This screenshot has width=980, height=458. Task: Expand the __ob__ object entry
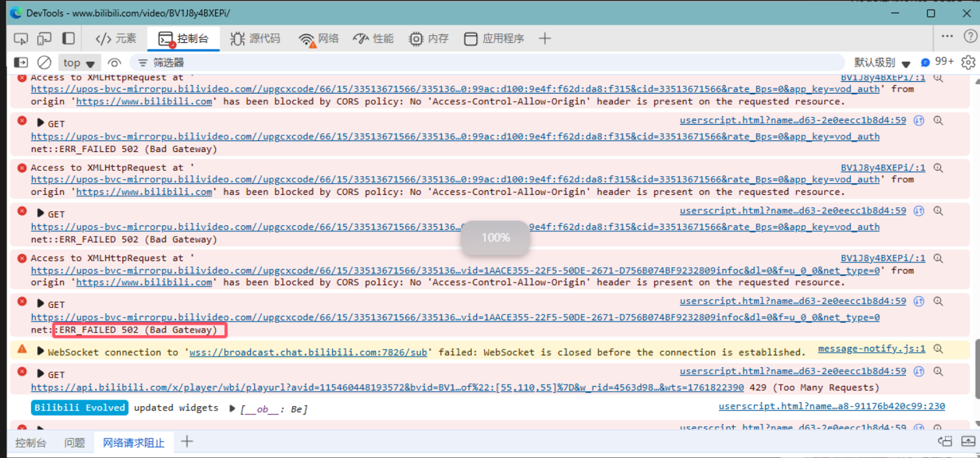[x=233, y=409]
